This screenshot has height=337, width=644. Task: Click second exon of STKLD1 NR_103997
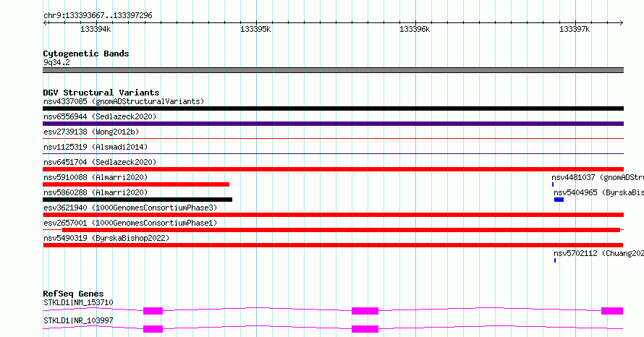365,329
